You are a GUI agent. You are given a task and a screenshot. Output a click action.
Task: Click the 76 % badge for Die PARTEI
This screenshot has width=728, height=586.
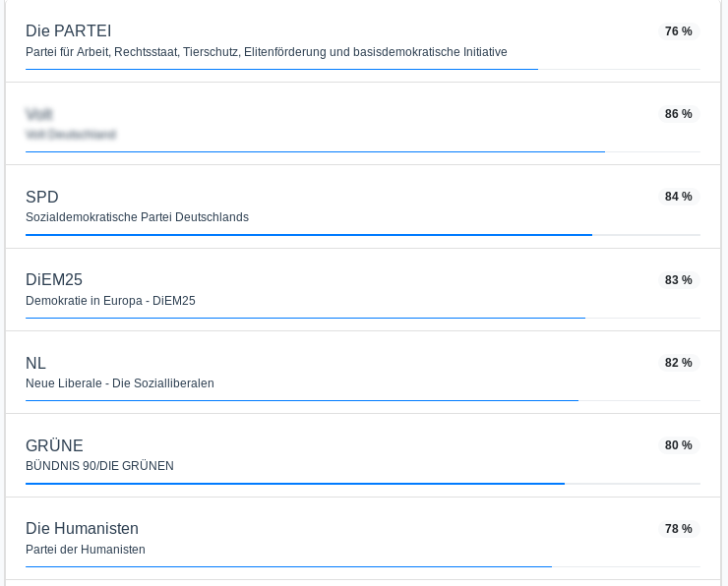tap(679, 31)
